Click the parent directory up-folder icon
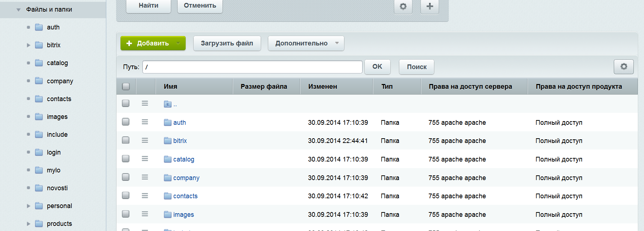The height and width of the screenshot is (231, 644). [168, 104]
